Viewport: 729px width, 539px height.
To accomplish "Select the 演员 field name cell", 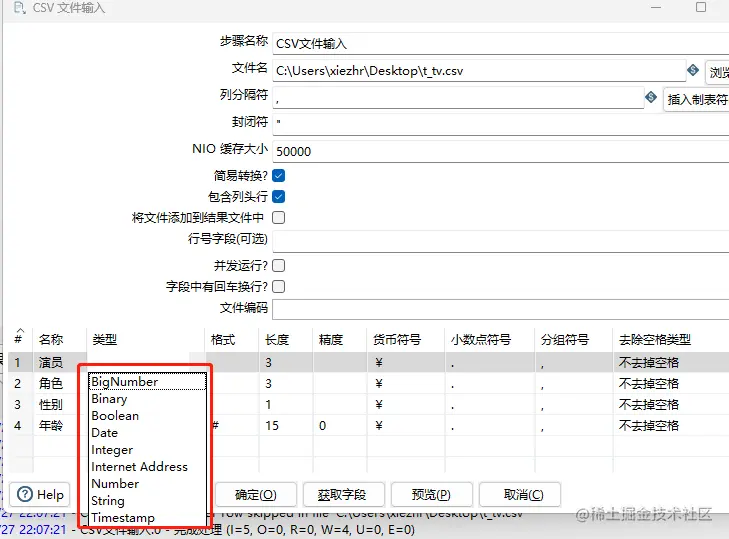I will pyautogui.click(x=60, y=362).
